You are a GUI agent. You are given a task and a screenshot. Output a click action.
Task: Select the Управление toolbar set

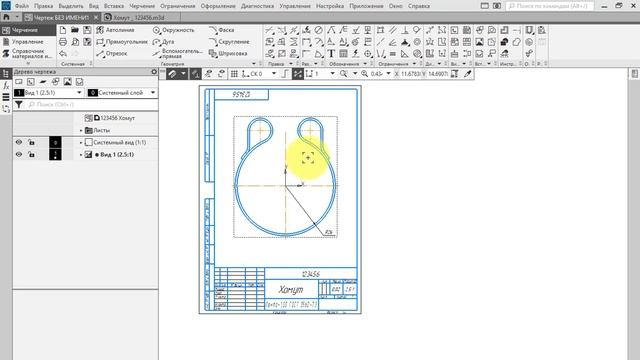coord(28,42)
